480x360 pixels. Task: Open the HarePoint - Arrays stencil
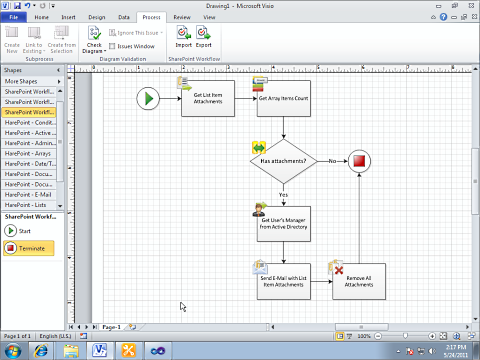tap(29, 153)
